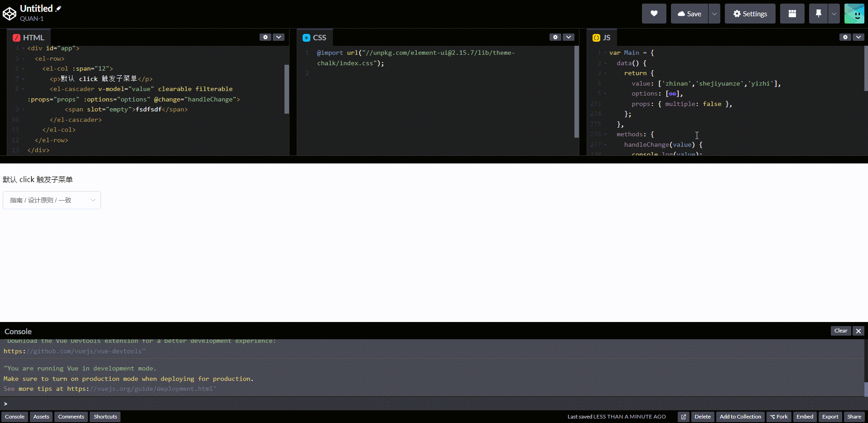Visit the QUAN-1 author profile
This screenshot has height=423, width=868.
32,19
